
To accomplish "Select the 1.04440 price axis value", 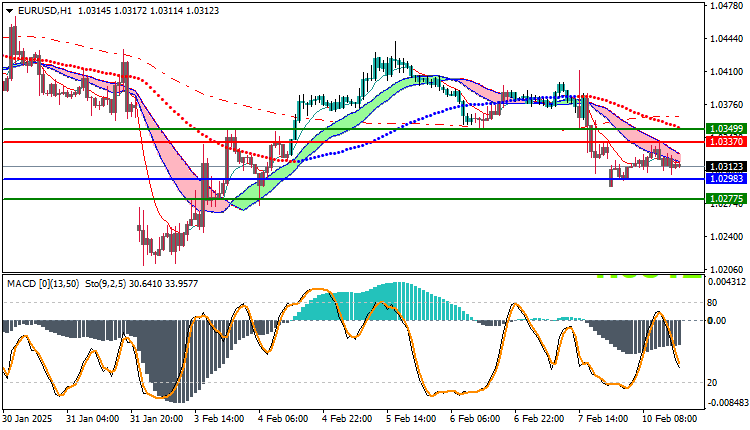I will coord(727,39).
